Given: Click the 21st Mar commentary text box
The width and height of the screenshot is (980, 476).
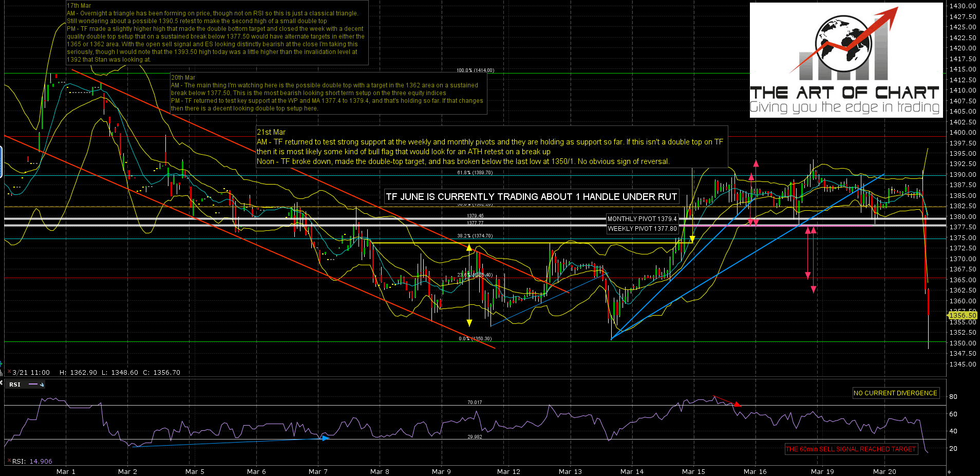Looking at the screenshot, I should tap(492, 147).
